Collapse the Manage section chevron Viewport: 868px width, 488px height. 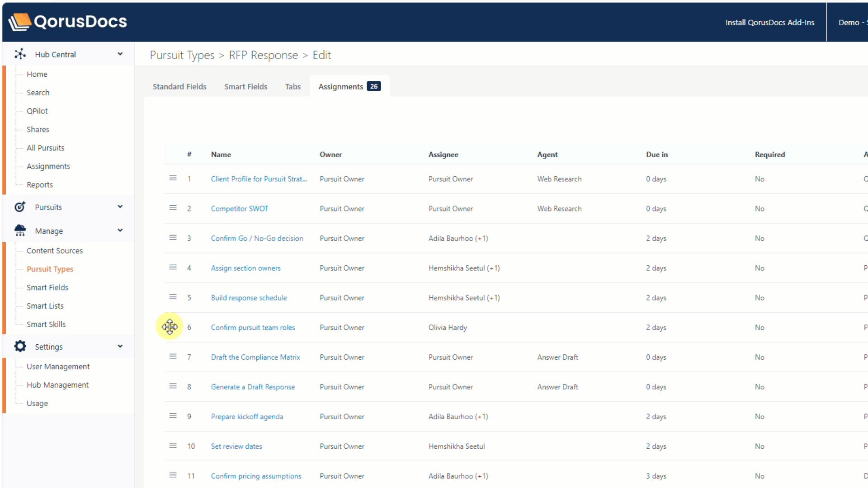pyautogui.click(x=120, y=230)
